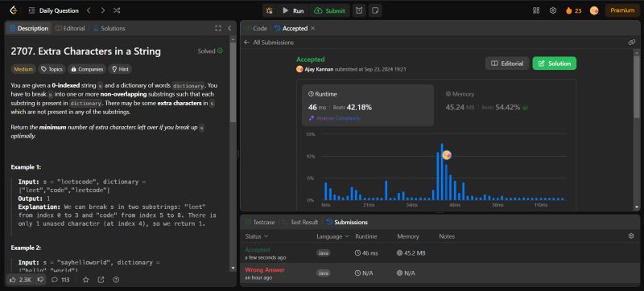Click the green Solution button
This screenshot has width=644, height=291.
coord(555,64)
